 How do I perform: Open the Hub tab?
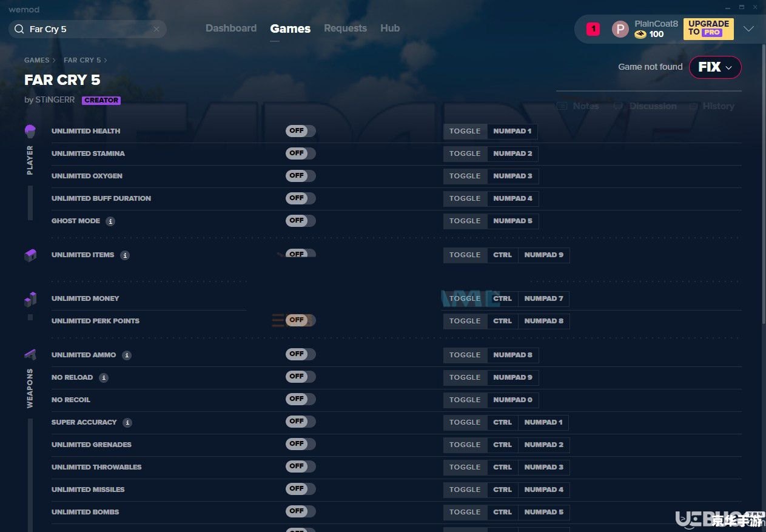click(390, 29)
